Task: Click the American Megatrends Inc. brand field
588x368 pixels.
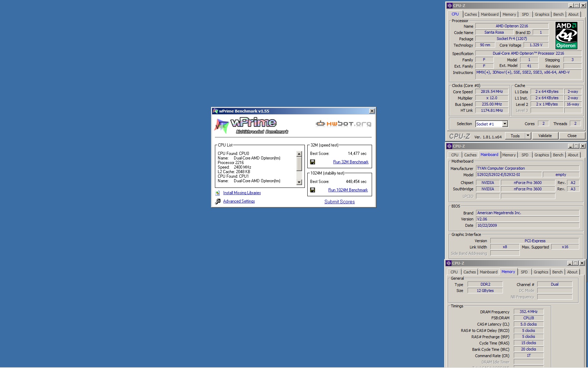Action: tap(527, 213)
